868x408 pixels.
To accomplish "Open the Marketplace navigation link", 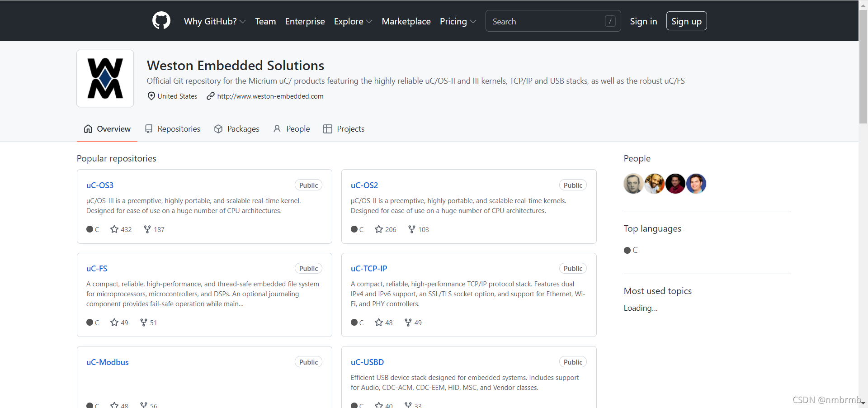I will 406,21.
